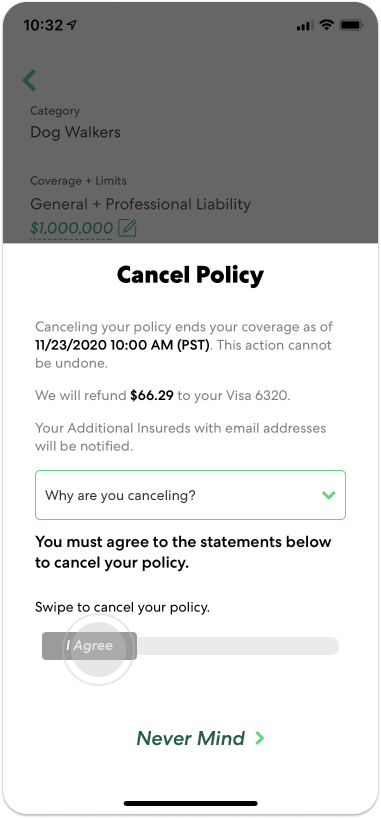
Task: Tap the Dog Walkers category value
Action: [x=75, y=132]
